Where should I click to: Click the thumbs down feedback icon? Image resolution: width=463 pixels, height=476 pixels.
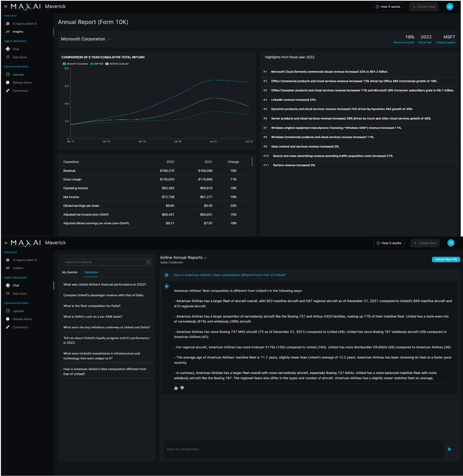[182, 388]
